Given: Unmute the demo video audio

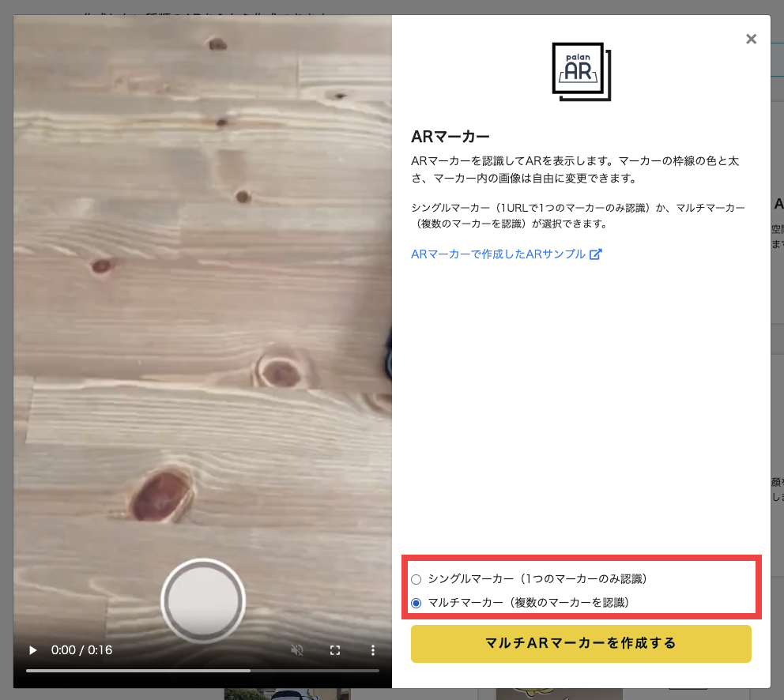Looking at the screenshot, I should coord(297,650).
